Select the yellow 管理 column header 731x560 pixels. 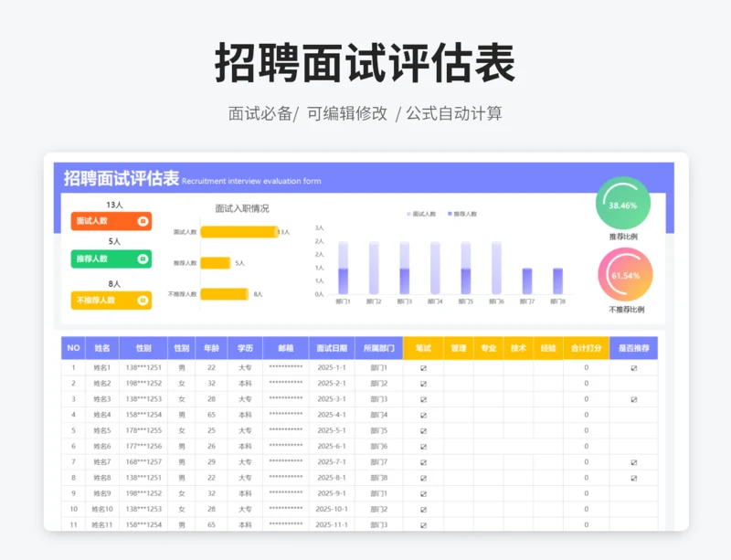[x=459, y=348]
